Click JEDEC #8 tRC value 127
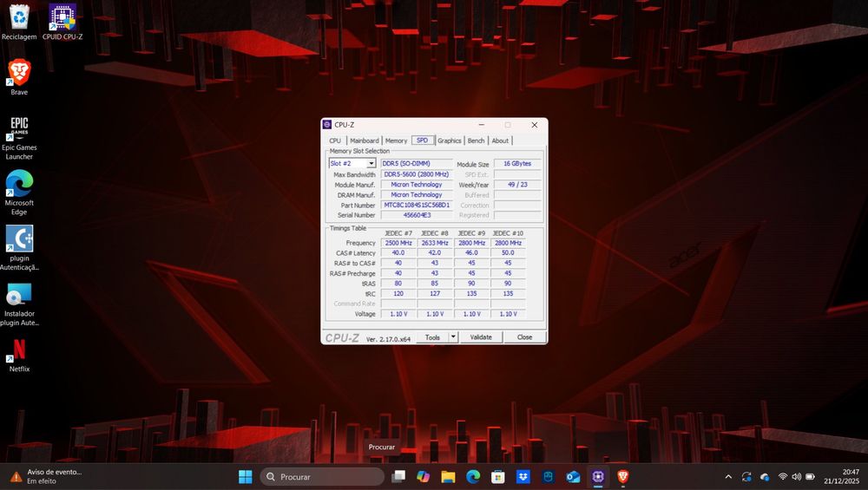This screenshot has height=490, width=868. [x=435, y=294]
